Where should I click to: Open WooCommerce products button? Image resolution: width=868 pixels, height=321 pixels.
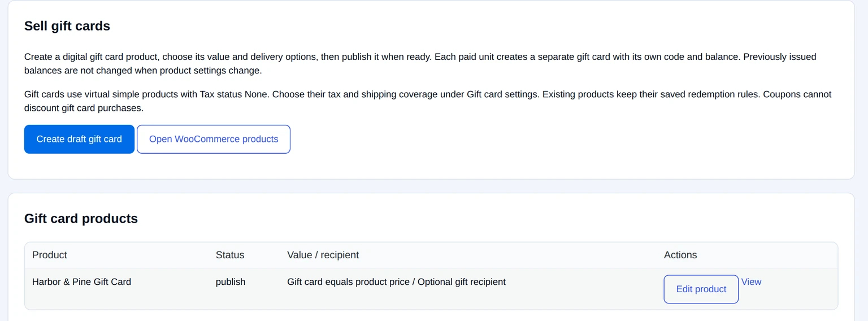click(x=214, y=139)
